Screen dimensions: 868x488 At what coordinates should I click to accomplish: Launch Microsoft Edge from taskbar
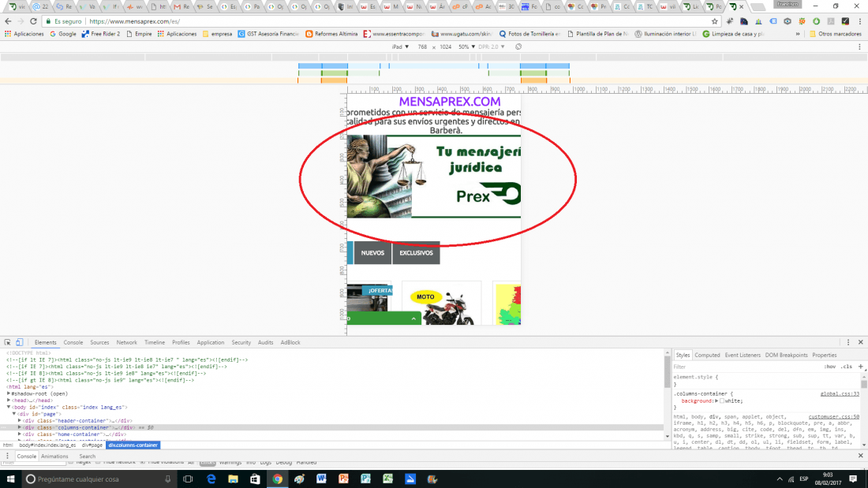click(211, 479)
